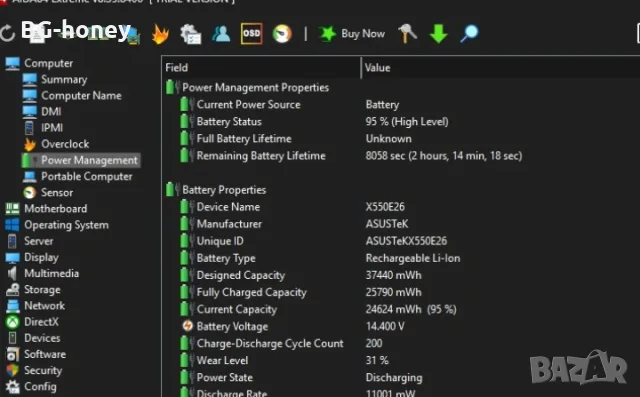Click the refresh arrow icon
This screenshot has width=640, height=397.
[x=7, y=33]
